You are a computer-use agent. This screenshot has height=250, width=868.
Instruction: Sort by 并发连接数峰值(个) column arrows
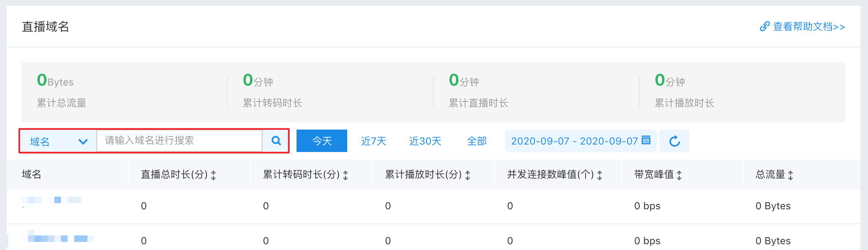(x=600, y=175)
